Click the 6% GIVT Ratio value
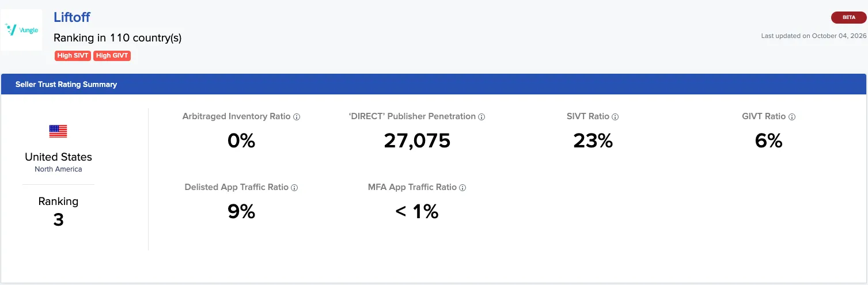Screen dimensions: 868x285 tap(768, 140)
